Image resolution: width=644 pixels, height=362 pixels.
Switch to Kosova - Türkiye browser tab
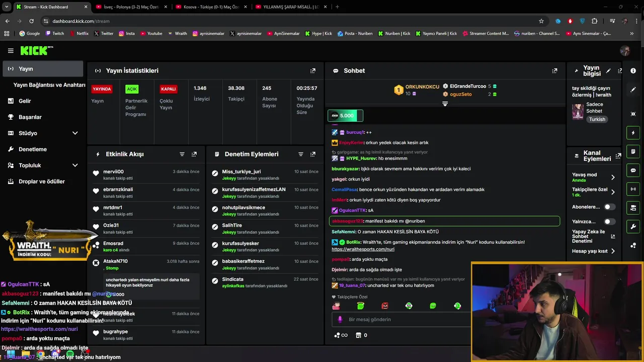211,7
